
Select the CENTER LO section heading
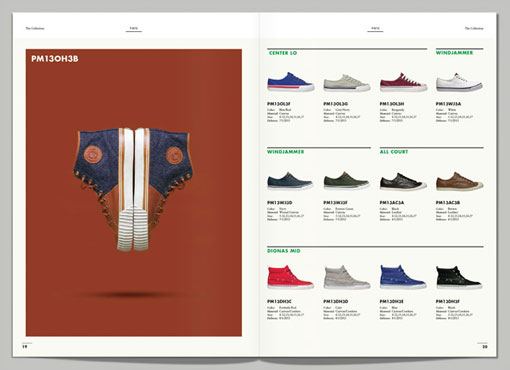(283, 53)
